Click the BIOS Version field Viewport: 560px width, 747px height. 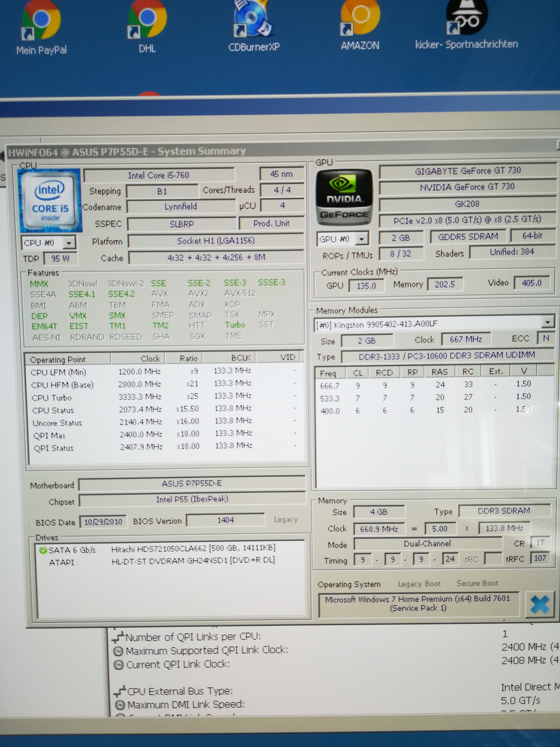tap(225, 520)
